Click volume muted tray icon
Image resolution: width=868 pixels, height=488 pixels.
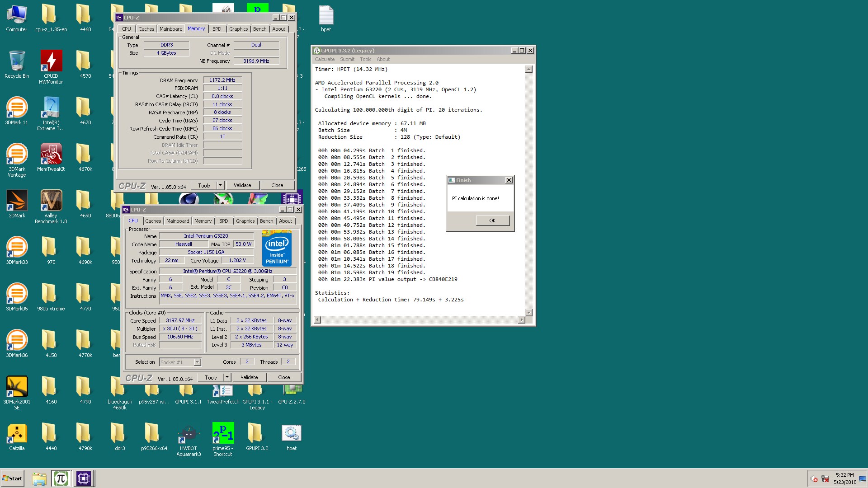(814, 479)
